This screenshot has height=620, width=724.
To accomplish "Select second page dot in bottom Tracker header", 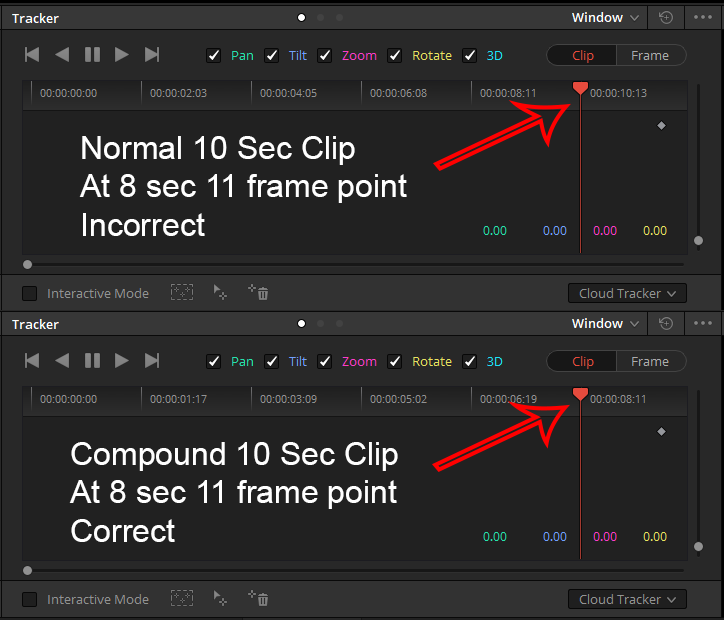I will pyautogui.click(x=320, y=324).
